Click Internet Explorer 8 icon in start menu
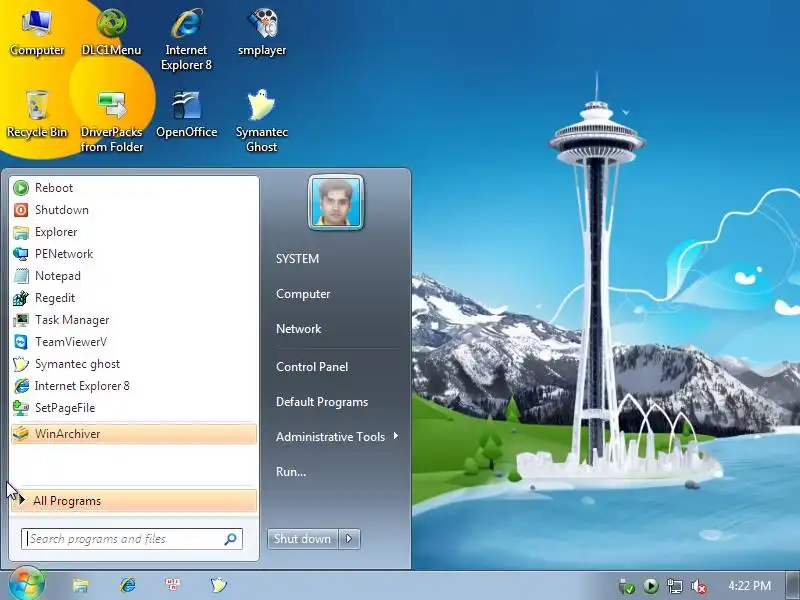 [x=21, y=386]
